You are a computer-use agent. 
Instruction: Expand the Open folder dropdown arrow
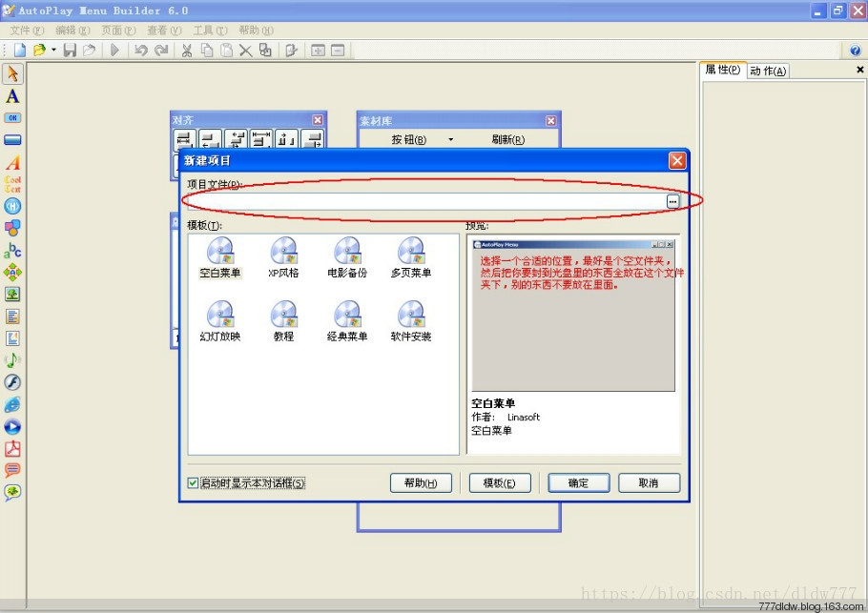(x=53, y=51)
